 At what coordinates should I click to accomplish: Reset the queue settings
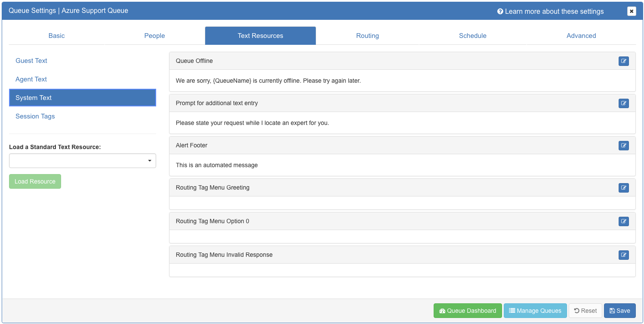tap(585, 311)
